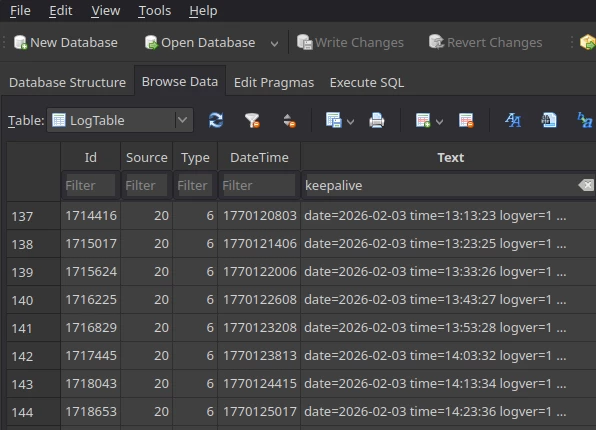Open the File menu
The height and width of the screenshot is (430, 596).
click(20, 11)
